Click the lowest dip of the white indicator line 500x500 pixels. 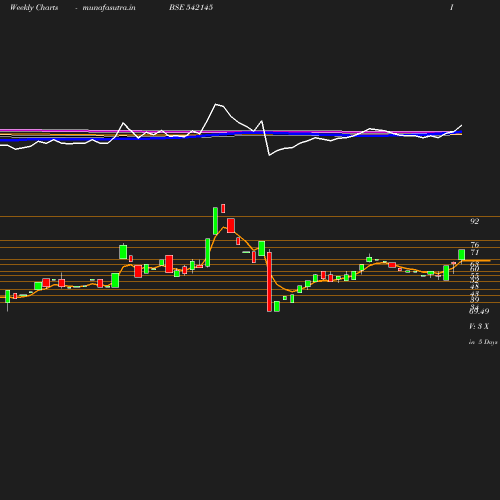[269, 155]
